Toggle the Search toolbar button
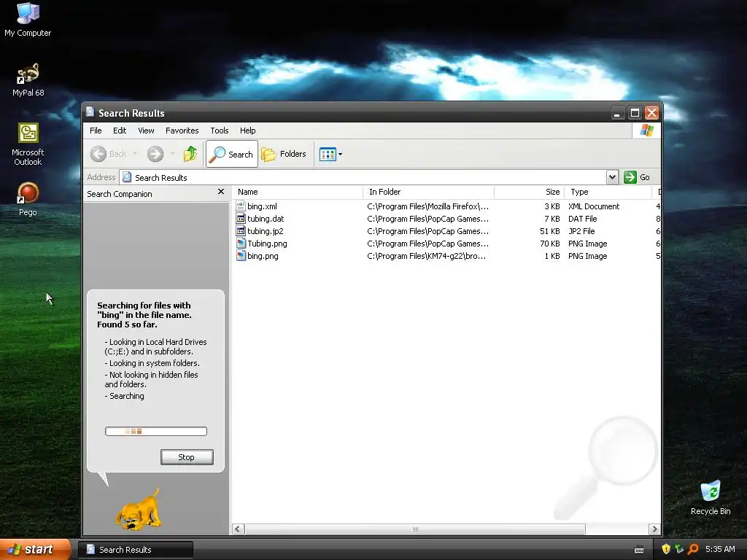The height and width of the screenshot is (560, 747). pyautogui.click(x=232, y=154)
